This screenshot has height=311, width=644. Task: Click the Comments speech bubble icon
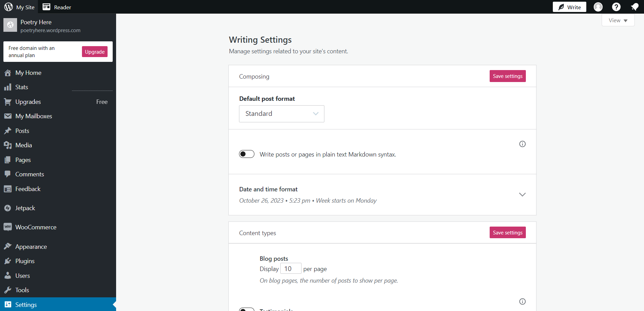coord(8,174)
